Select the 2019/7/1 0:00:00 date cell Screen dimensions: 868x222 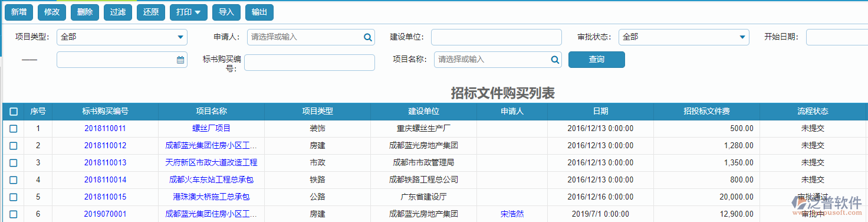click(x=601, y=214)
